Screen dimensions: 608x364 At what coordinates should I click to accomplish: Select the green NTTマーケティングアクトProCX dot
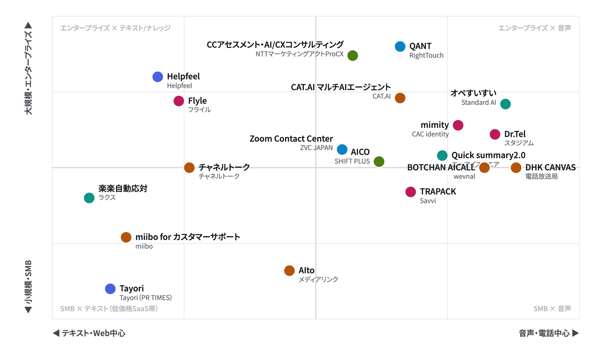click(353, 56)
